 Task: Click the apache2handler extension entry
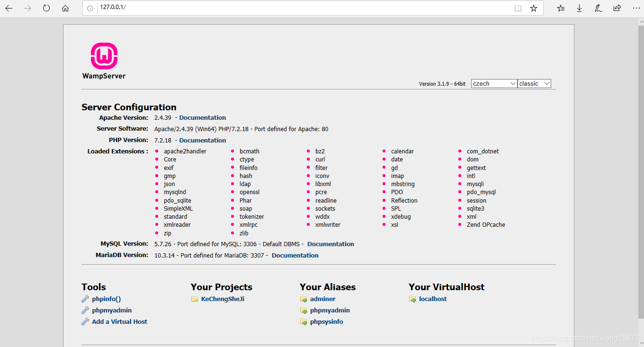coord(185,151)
